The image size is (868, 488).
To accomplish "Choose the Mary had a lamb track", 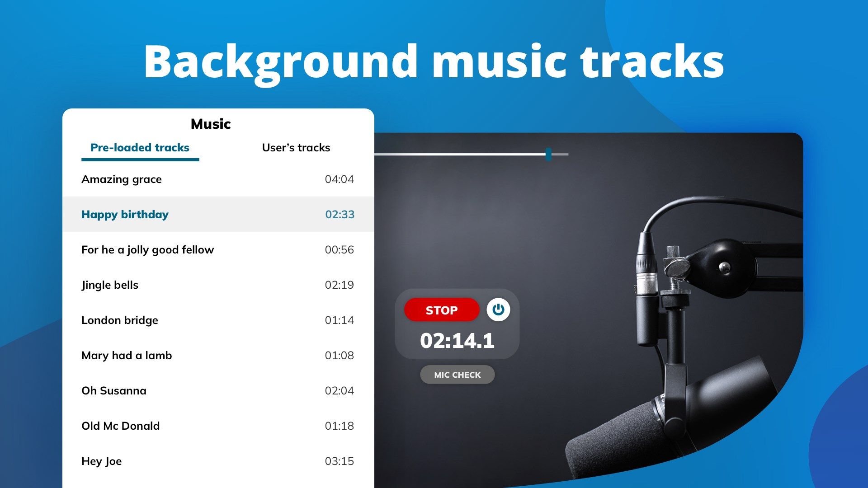I will tap(218, 355).
